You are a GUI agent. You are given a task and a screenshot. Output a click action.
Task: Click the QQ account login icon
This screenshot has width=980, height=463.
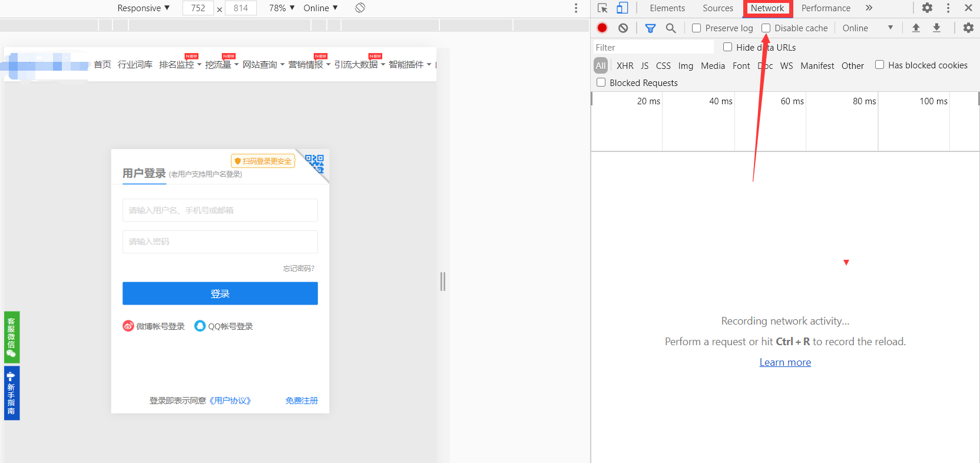click(200, 326)
